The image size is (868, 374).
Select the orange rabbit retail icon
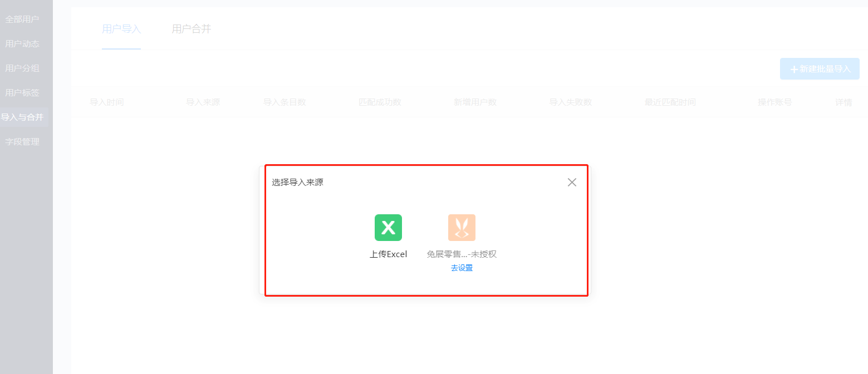point(462,228)
